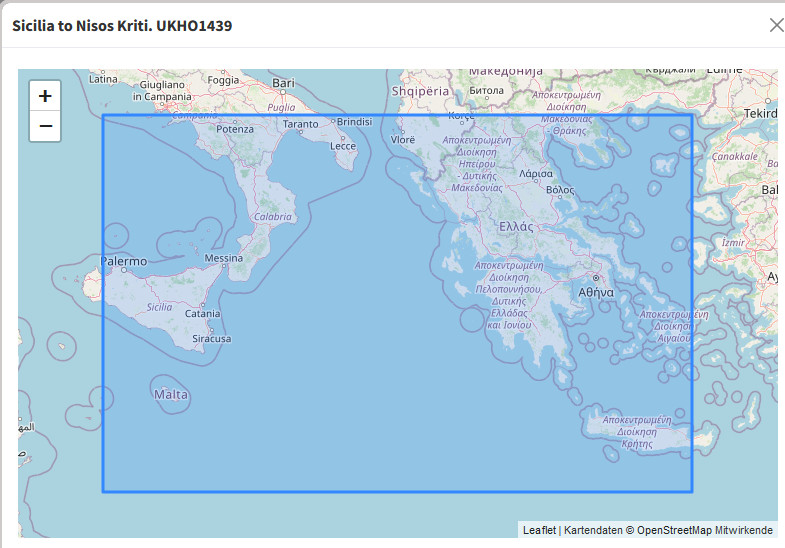Click the Λάρισα city label
This screenshot has height=548, width=785.
536,173
